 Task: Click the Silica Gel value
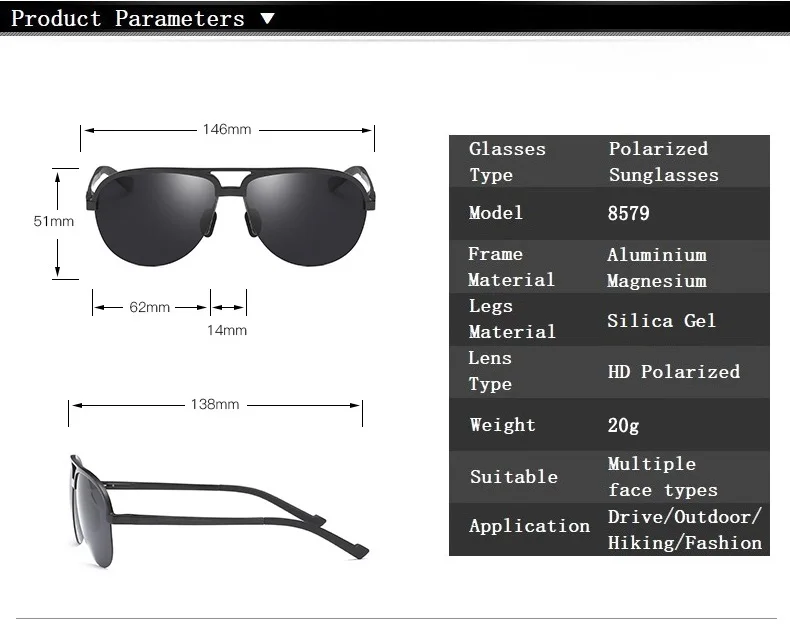[x=661, y=321]
